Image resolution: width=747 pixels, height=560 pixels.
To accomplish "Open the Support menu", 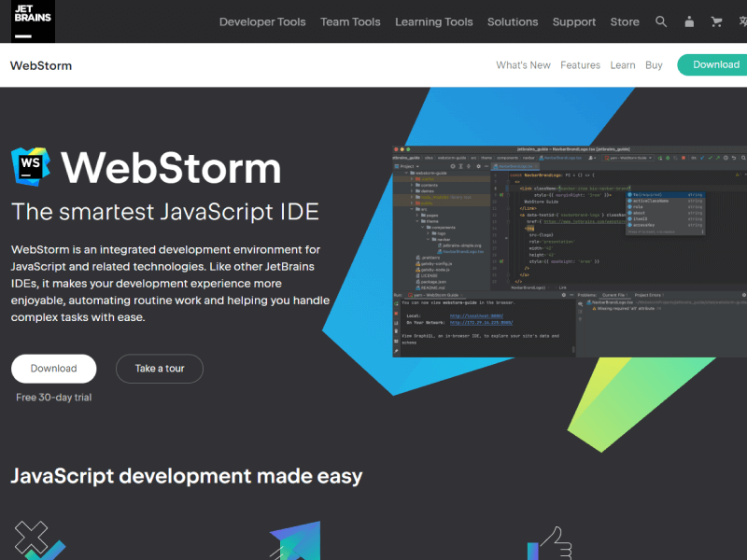I will [x=574, y=21].
